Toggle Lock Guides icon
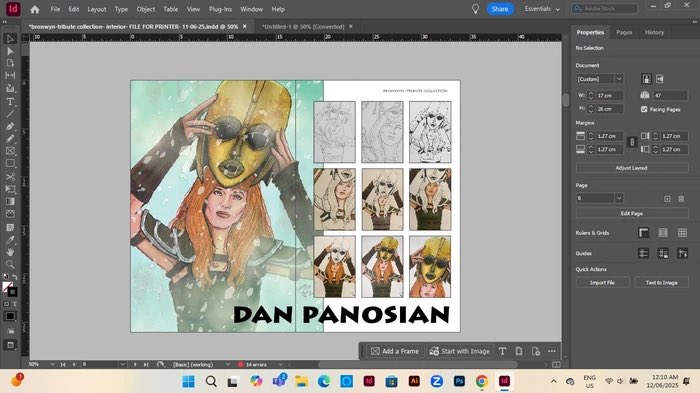 pos(663,253)
